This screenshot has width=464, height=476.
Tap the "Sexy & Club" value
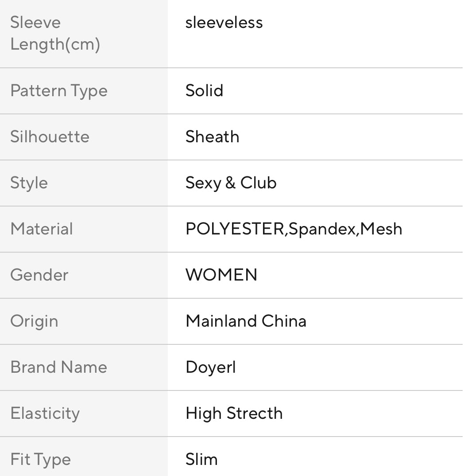click(x=231, y=183)
